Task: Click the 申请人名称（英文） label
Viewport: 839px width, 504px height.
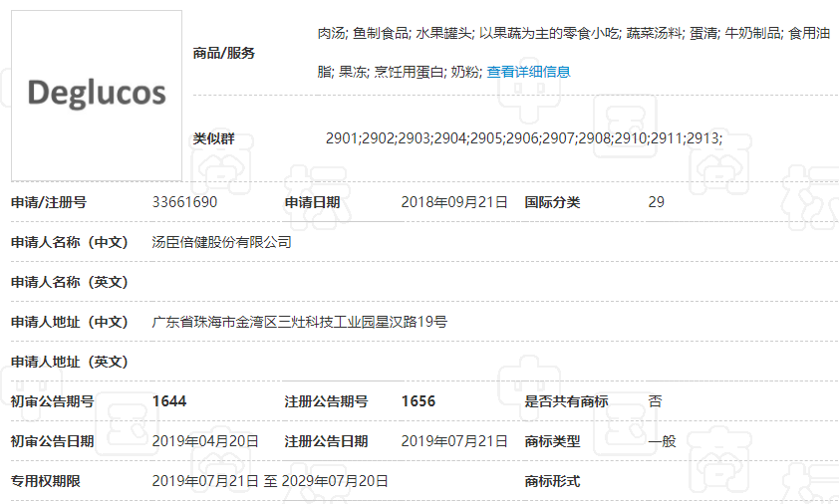Action: coord(70,282)
